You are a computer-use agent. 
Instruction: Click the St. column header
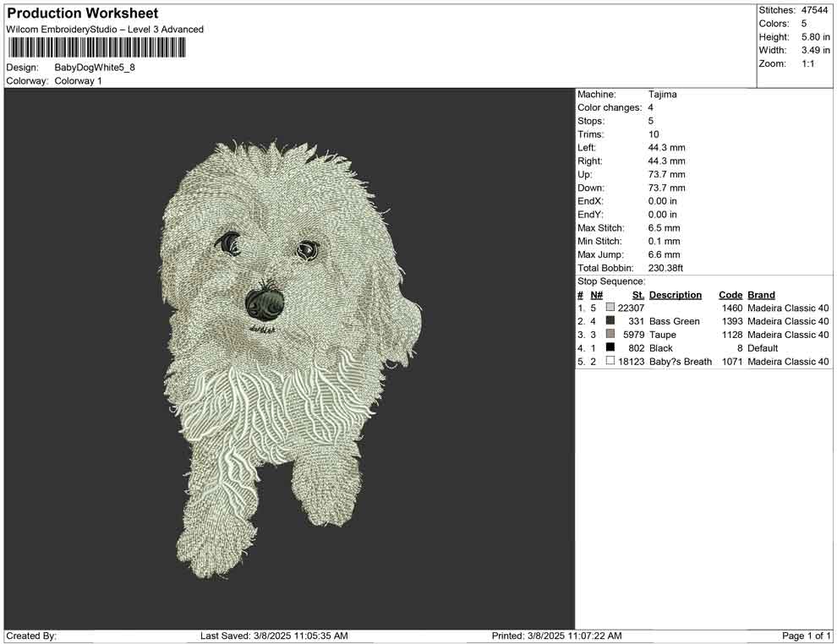pos(637,295)
